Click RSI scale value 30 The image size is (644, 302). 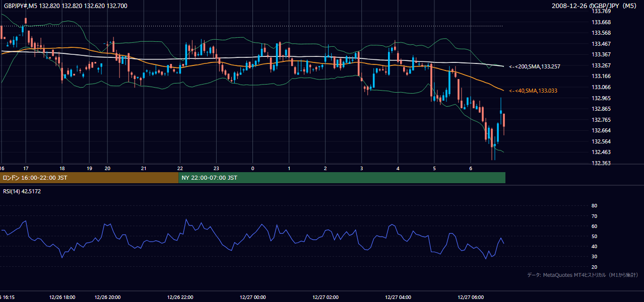click(x=594, y=257)
